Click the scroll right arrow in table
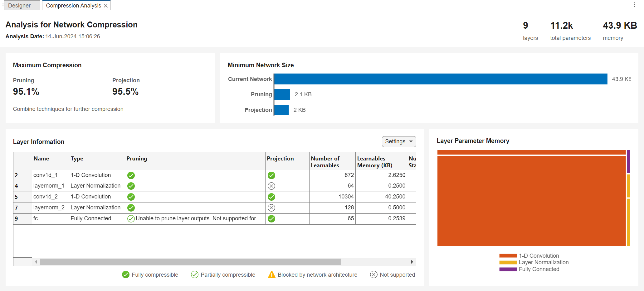The width and height of the screenshot is (644, 291). point(412,262)
